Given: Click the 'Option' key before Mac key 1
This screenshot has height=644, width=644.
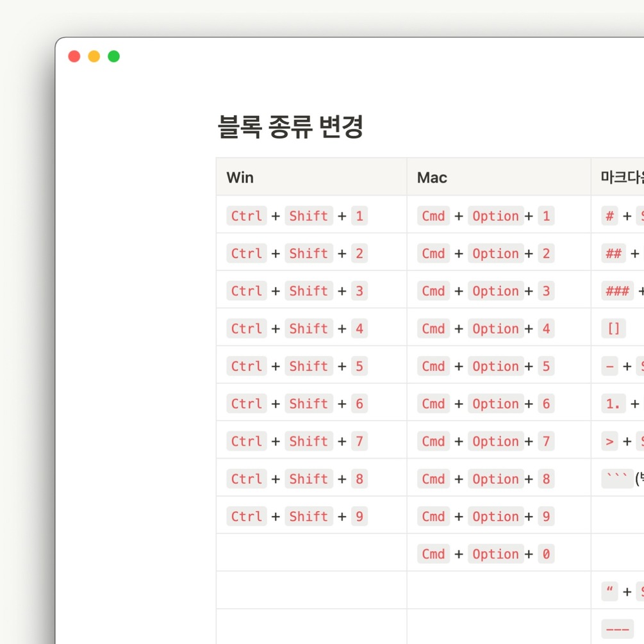Looking at the screenshot, I should tap(496, 215).
